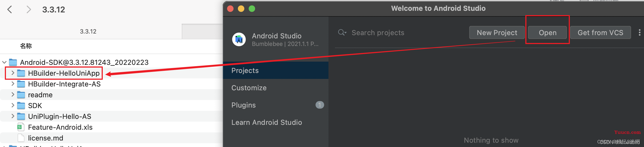Go forward with Finder's forward arrow
Screen dimensions: 644x147
click(x=29, y=9)
